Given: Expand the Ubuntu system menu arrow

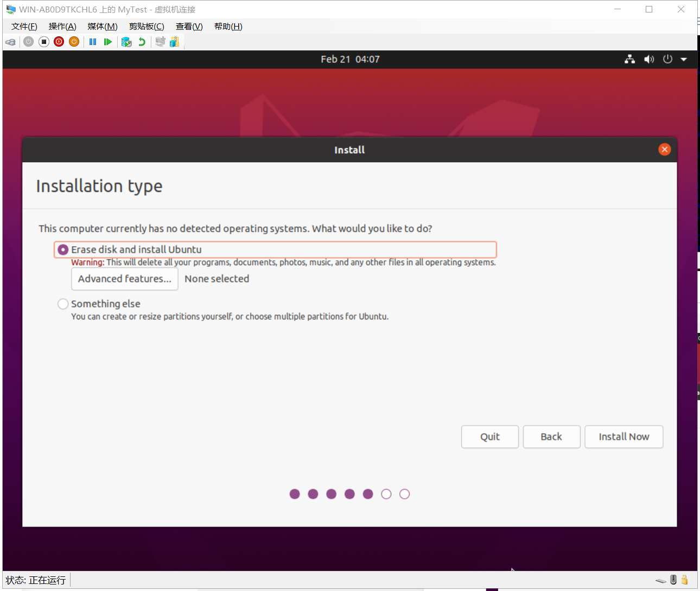Looking at the screenshot, I should 684,59.
